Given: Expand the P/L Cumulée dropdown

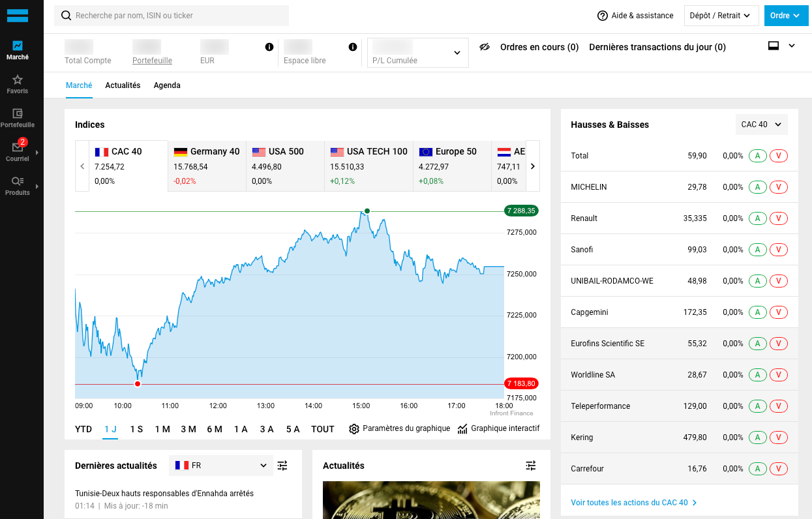Looking at the screenshot, I should tap(418, 52).
